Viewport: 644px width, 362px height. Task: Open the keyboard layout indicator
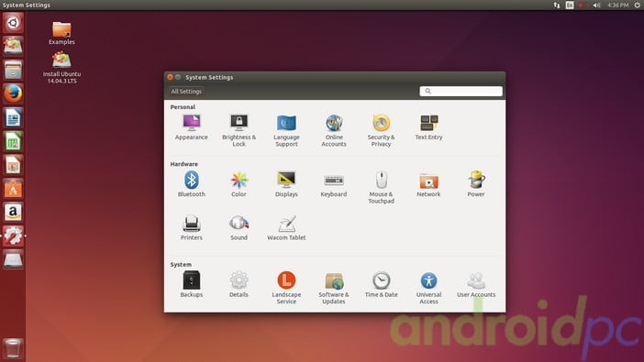pos(570,5)
